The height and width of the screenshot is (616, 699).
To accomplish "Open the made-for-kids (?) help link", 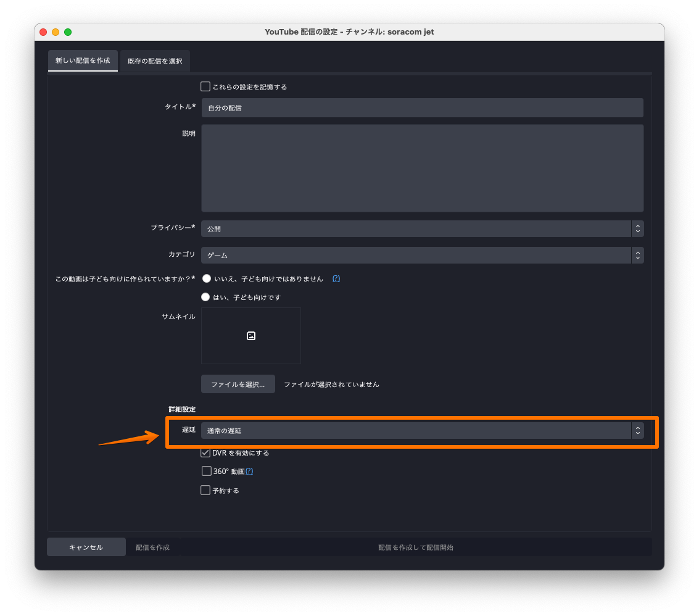I will pos(336,279).
